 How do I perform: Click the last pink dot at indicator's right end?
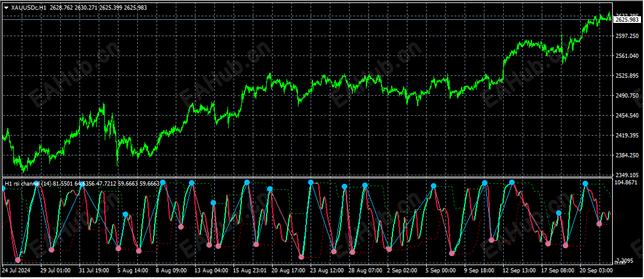click(599, 224)
